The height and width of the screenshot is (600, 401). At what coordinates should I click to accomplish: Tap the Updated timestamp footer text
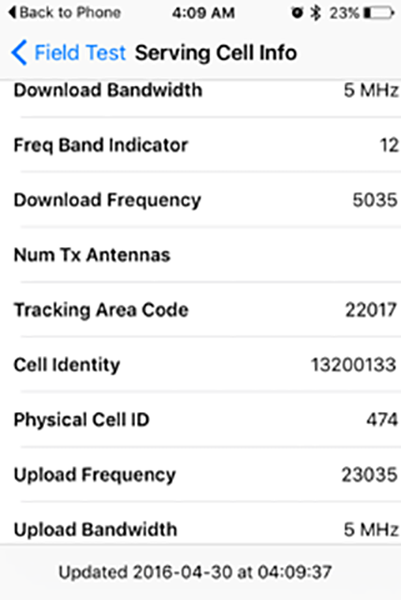(x=195, y=572)
